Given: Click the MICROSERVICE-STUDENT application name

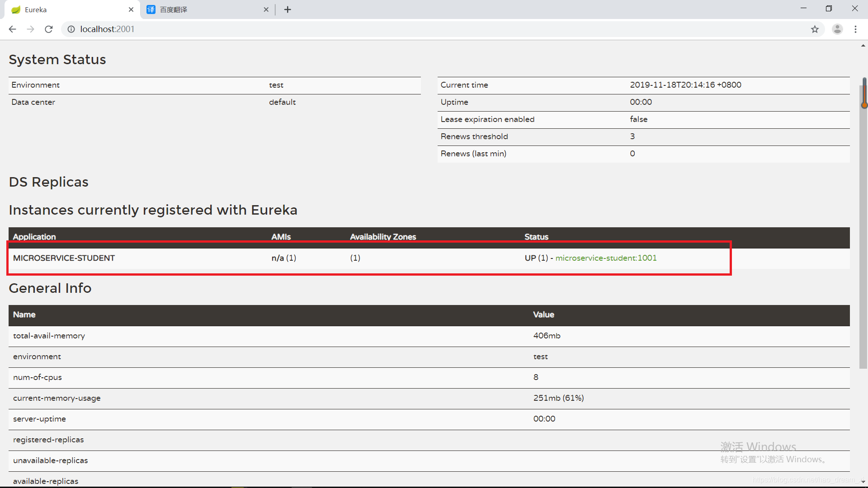Looking at the screenshot, I should [x=64, y=258].
